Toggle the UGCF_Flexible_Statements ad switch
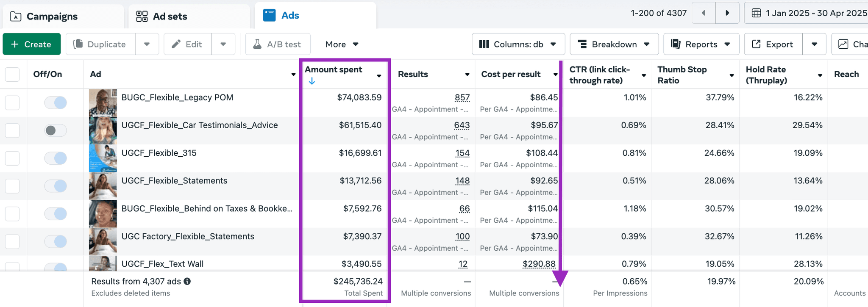The width and height of the screenshot is (868, 307). click(x=56, y=186)
